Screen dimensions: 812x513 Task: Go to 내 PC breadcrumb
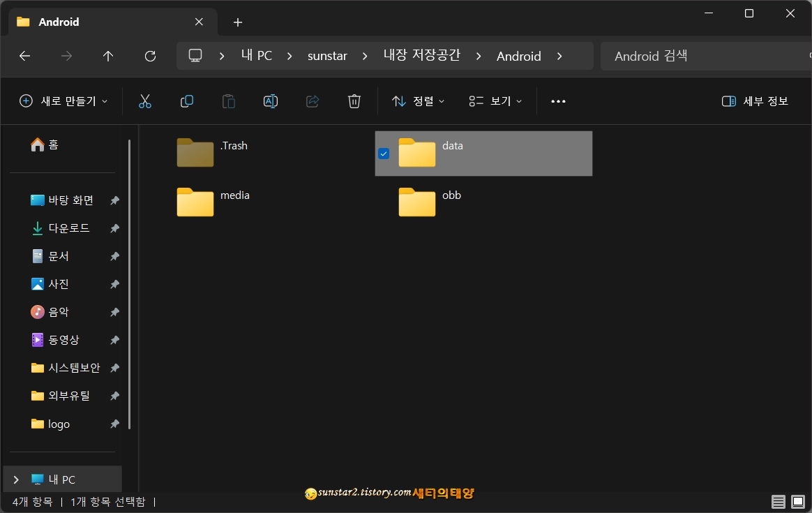click(256, 55)
